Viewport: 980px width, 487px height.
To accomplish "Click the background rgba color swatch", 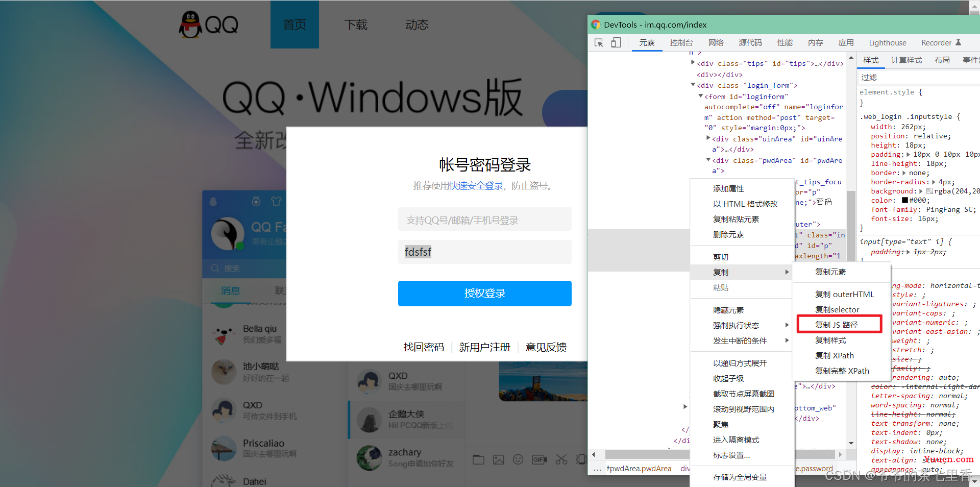I will (x=929, y=191).
